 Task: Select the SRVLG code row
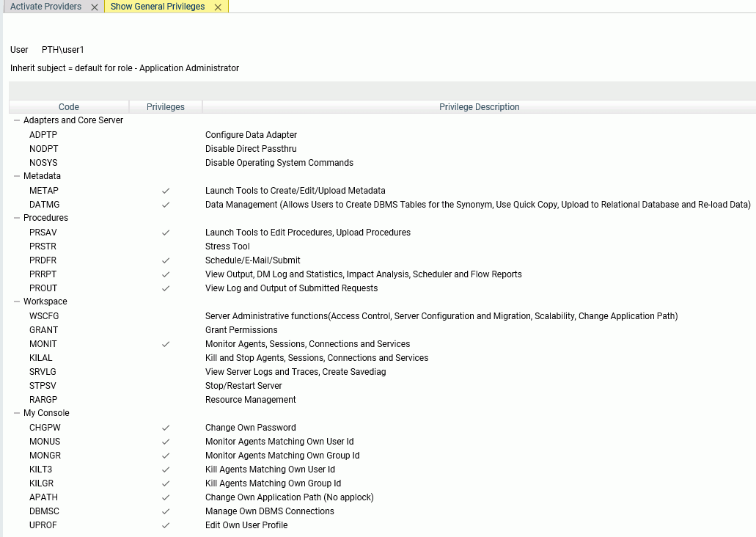coord(43,373)
